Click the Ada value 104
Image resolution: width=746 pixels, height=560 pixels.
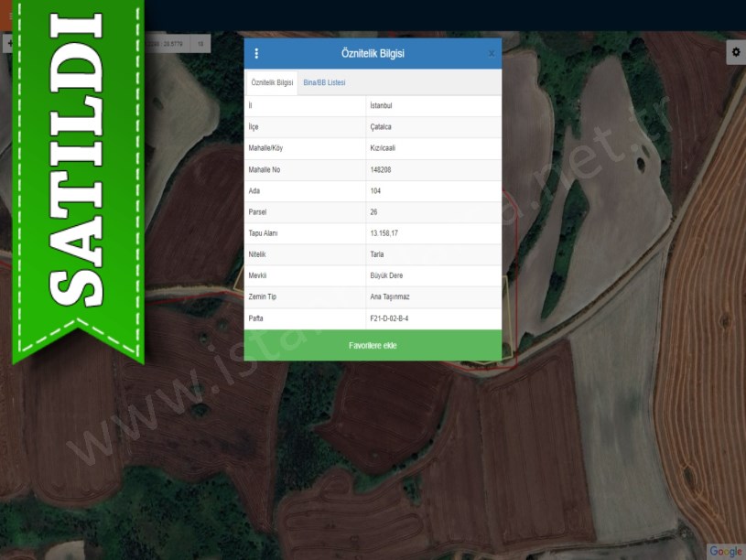[375, 191]
